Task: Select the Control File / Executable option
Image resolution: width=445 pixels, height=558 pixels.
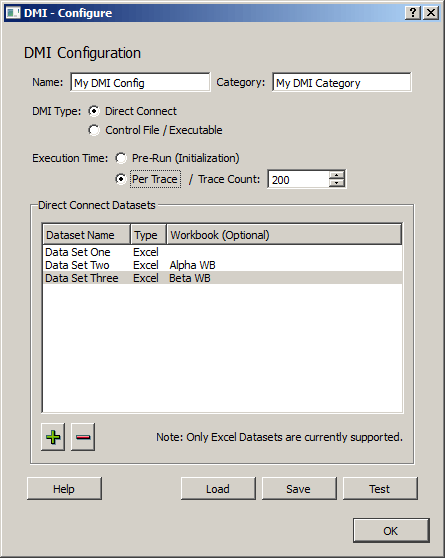Action: 94,130
